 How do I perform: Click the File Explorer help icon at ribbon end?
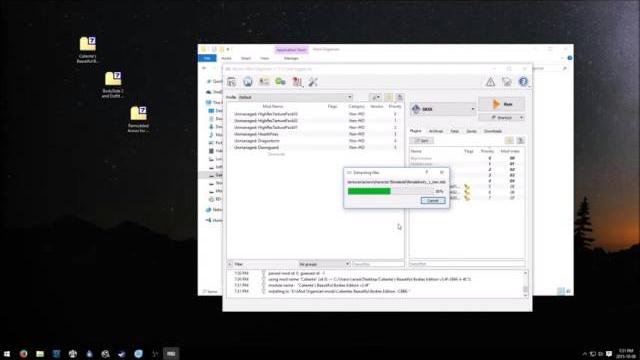pos(570,58)
